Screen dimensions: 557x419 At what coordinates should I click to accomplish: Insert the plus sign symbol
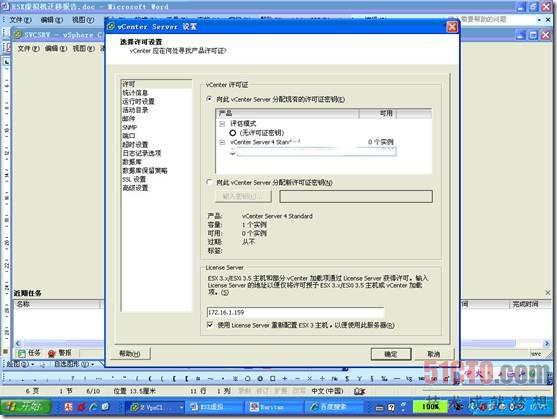[285, 379]
